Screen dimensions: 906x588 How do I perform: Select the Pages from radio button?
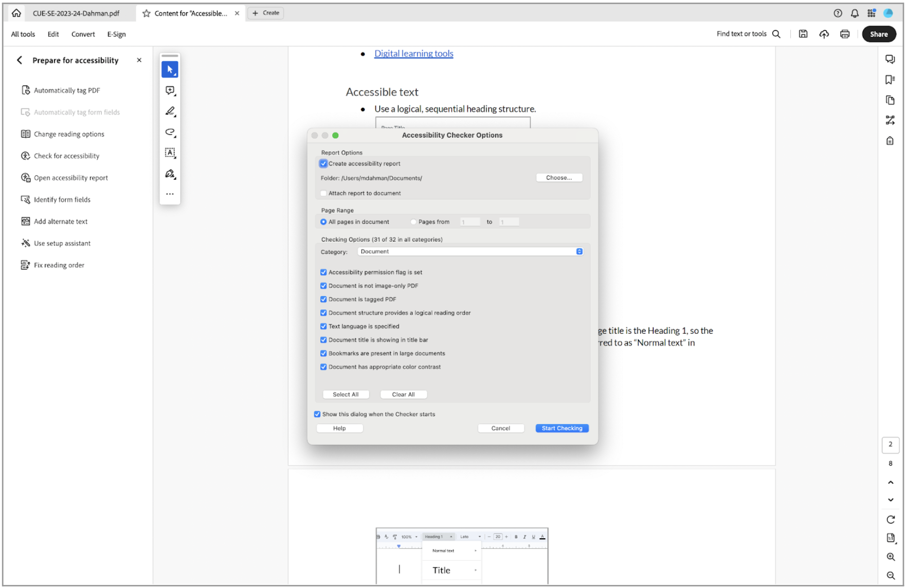coord(413,222)
